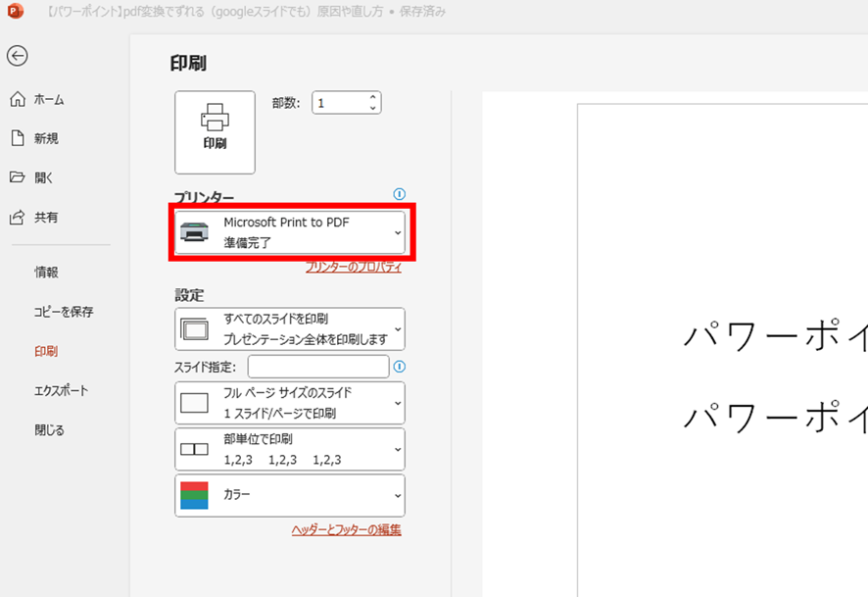This screenshot has height=597, width=868.
Task: Open エクスポート in the backstage menu
Action: click(x=61, y=390)
